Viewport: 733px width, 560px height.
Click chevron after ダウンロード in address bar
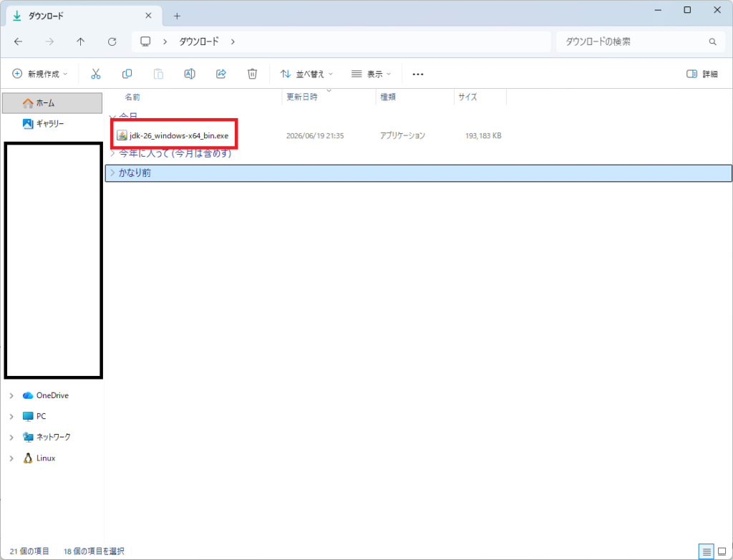click(233, 42)
